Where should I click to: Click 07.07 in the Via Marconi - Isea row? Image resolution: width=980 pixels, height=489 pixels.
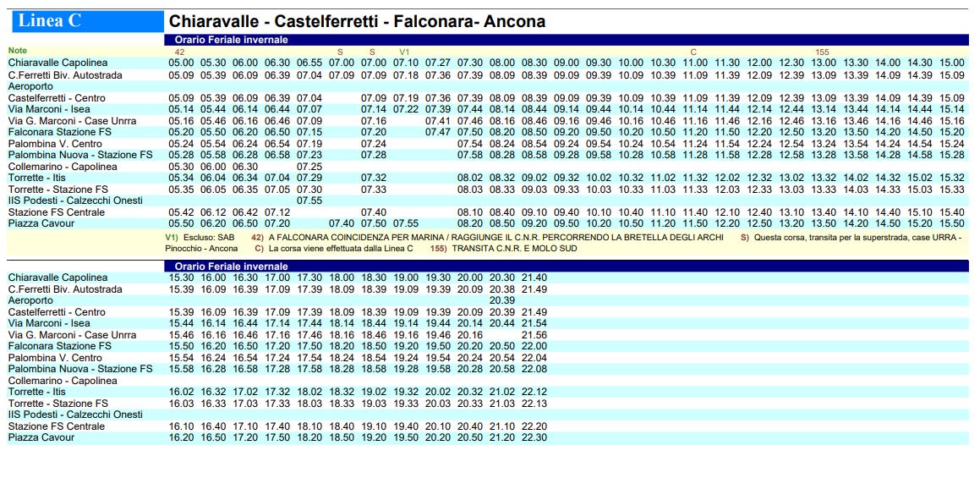click(309, 109)
